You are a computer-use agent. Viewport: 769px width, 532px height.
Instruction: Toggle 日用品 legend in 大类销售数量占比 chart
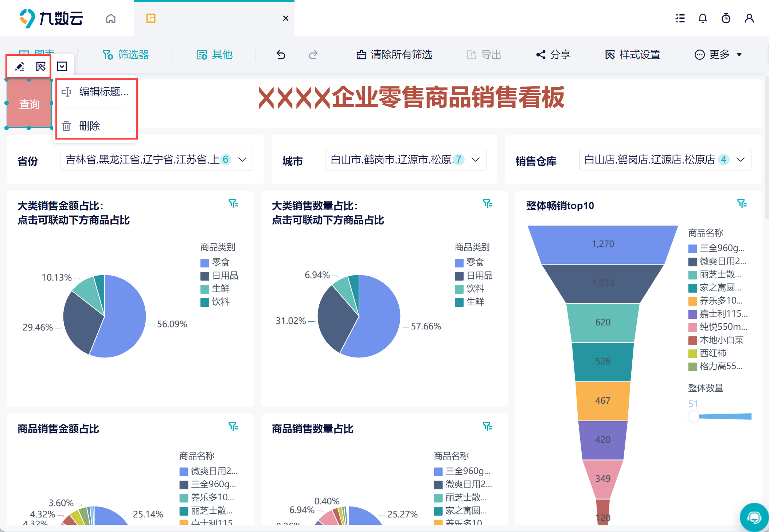point(474,275)
